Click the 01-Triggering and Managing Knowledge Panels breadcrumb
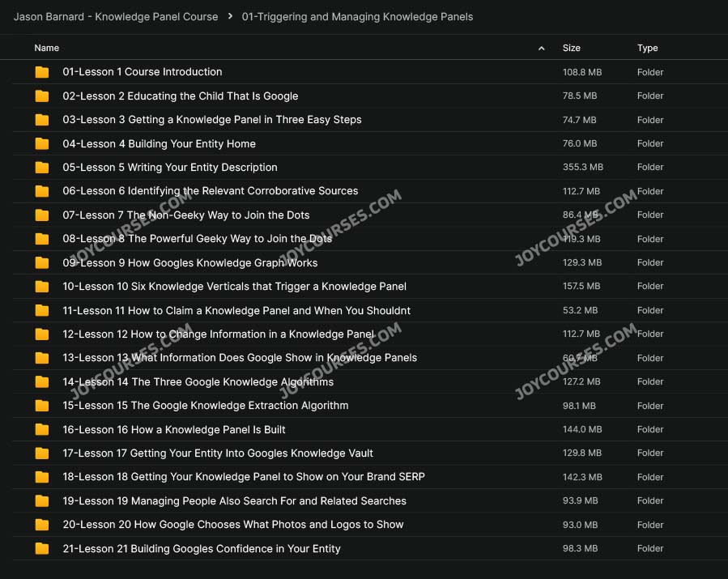Image resolution: width=728 pixels, height=579 pixels. 357,17
